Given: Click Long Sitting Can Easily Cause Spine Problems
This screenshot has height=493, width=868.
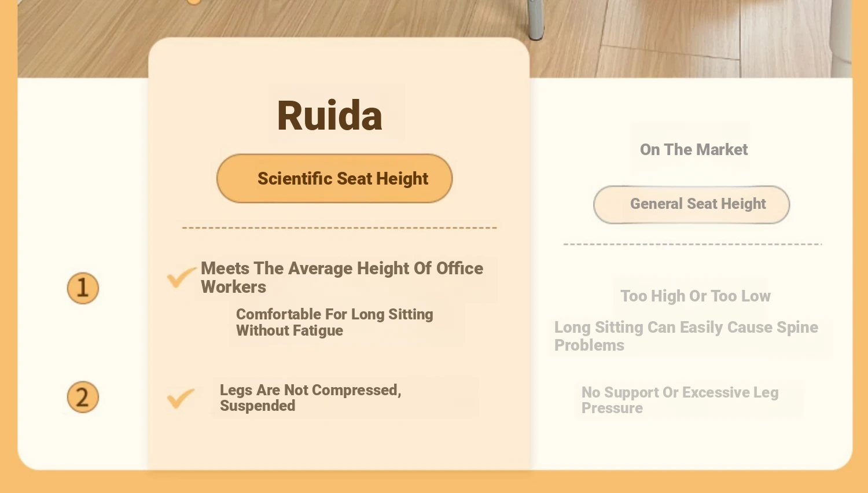Looking at the screenshot, I should point(686,336).
